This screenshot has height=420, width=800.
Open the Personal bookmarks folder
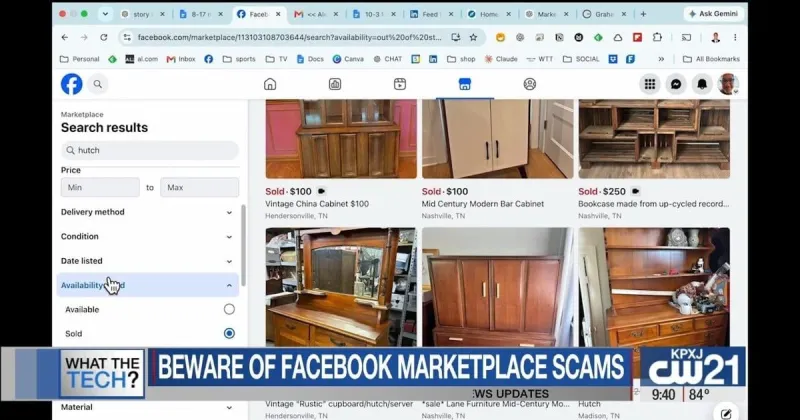click(x=80, y=59)
